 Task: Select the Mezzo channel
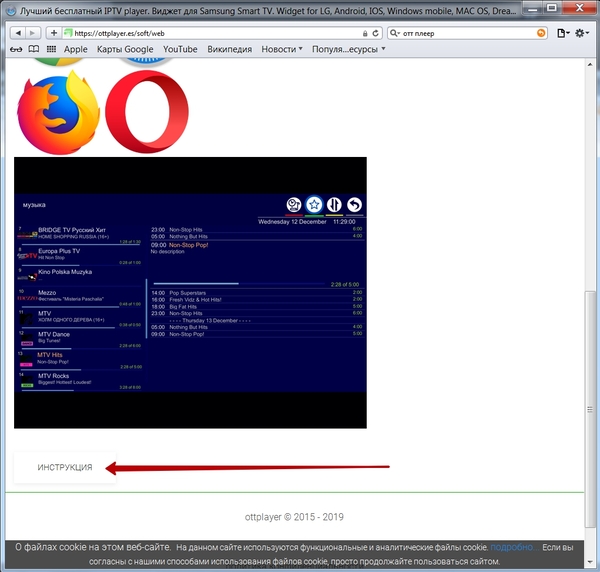[x=79, y=296]
